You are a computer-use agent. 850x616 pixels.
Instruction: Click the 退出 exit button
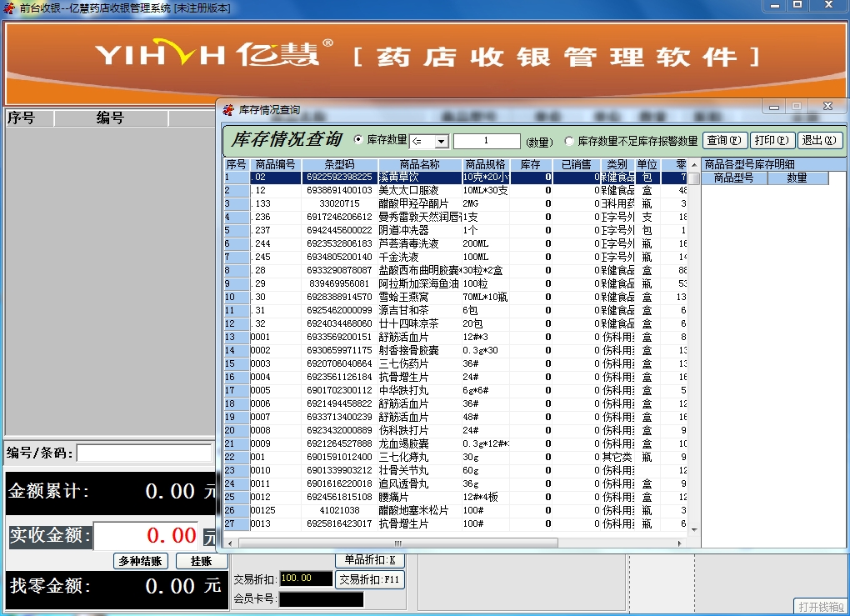820,140
